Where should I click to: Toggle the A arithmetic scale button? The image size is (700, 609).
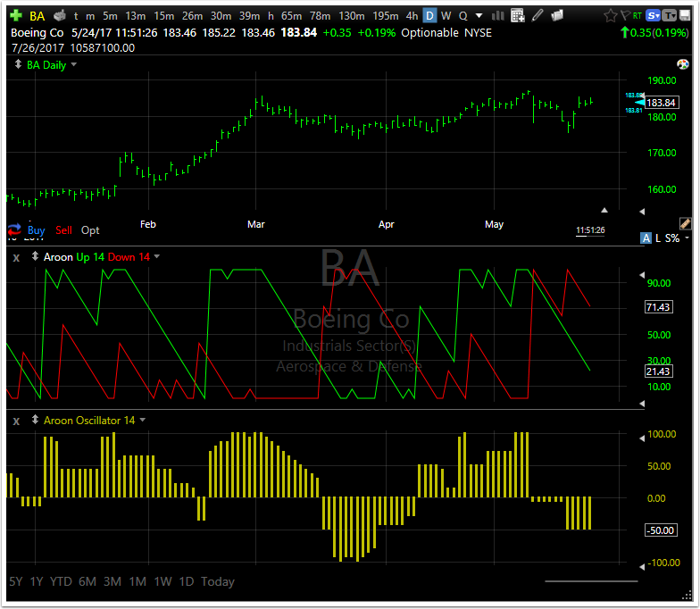[x=646, y=238]
